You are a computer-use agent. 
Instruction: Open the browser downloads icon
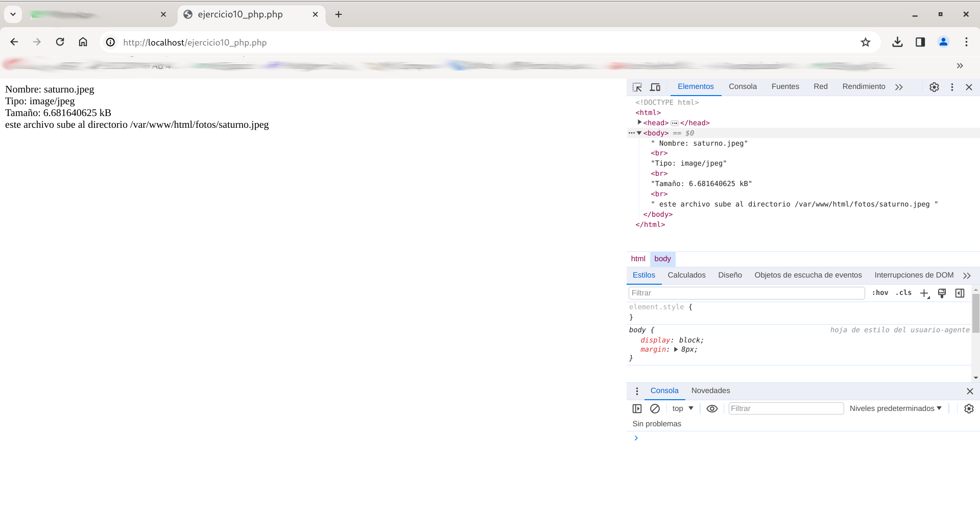click(x=897, y=42)
